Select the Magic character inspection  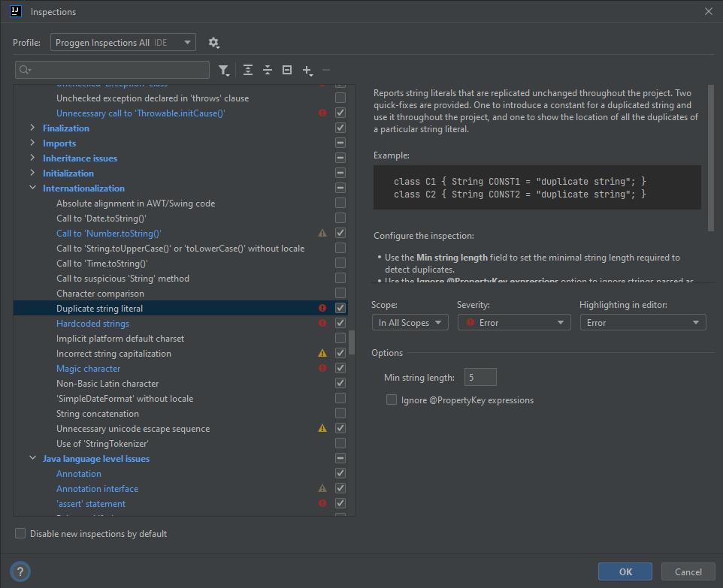88,368
